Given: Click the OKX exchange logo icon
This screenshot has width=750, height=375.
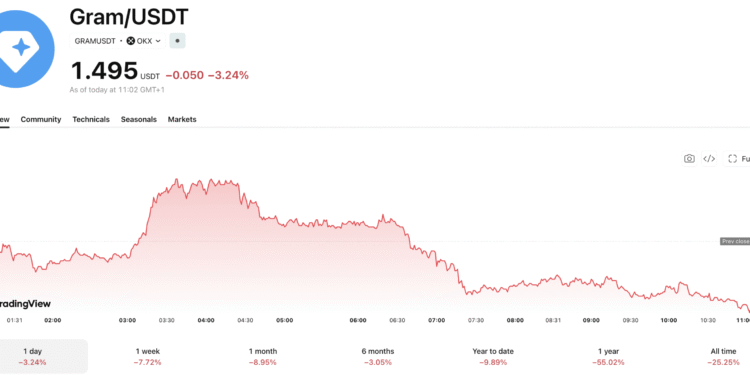Looking at the screenshot, I should 131,41.
